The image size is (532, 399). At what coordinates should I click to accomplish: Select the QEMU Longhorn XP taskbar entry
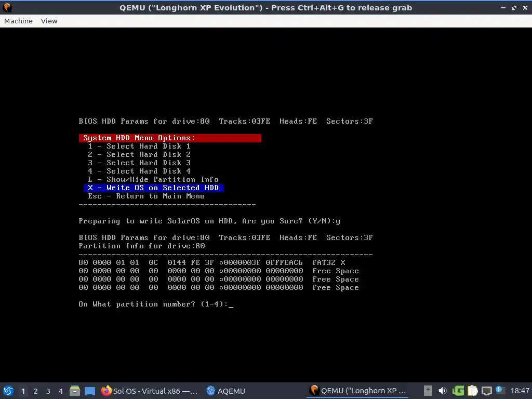pyautogui.click(x=358, y=391)
